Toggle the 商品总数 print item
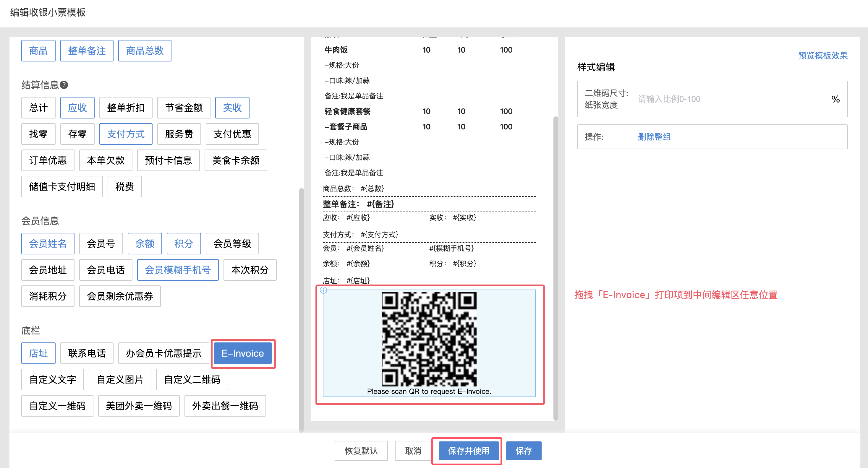Image resolution: width=868 pixels, height=468 pixels. 145,51
